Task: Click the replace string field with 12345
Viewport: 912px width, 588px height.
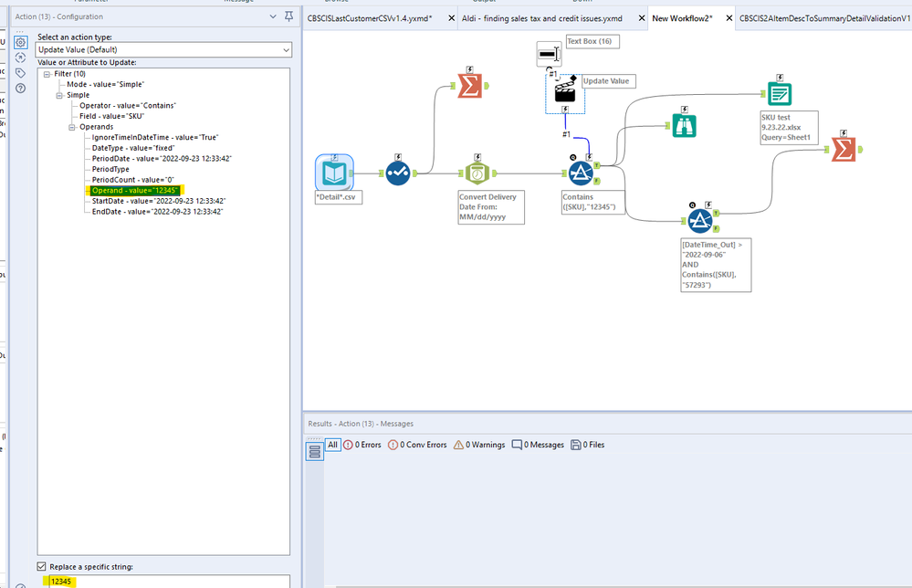Action: click(169, 581)
